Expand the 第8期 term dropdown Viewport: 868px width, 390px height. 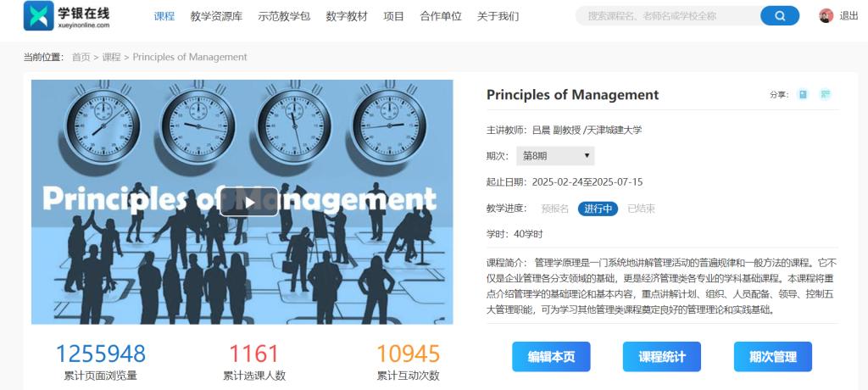pos(555,156)
